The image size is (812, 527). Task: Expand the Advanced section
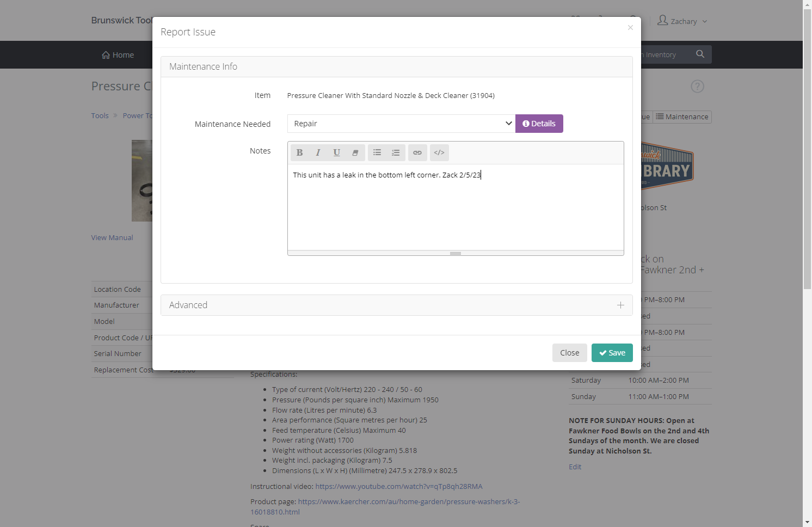coord(397,305)
